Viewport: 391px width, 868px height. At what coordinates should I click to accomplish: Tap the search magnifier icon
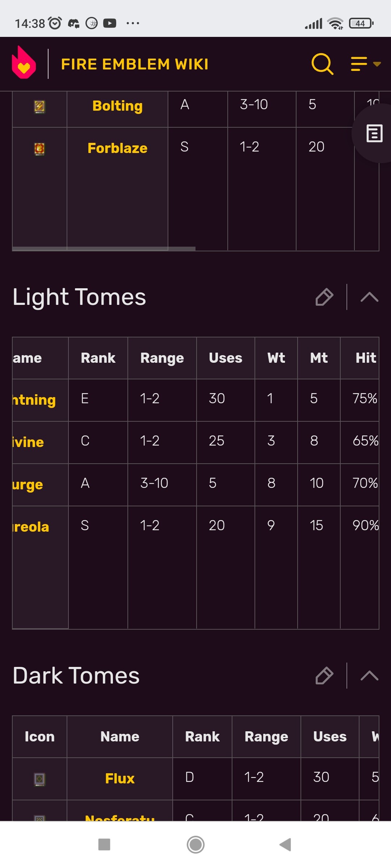point(322,64)
